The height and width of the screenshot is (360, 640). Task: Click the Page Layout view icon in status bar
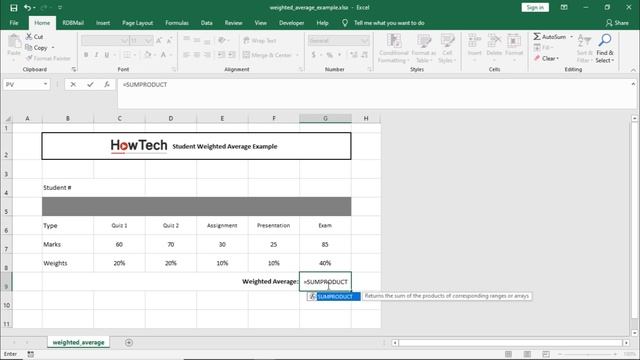527,354
